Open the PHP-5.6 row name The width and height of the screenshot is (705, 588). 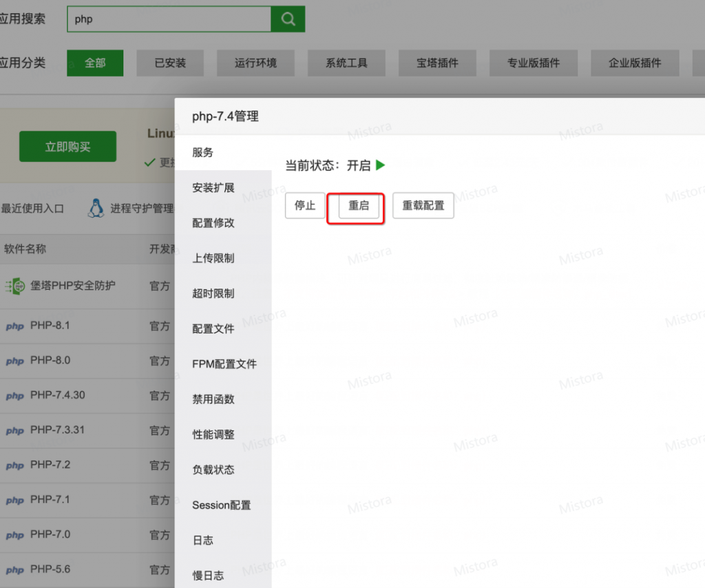(50, 569)
